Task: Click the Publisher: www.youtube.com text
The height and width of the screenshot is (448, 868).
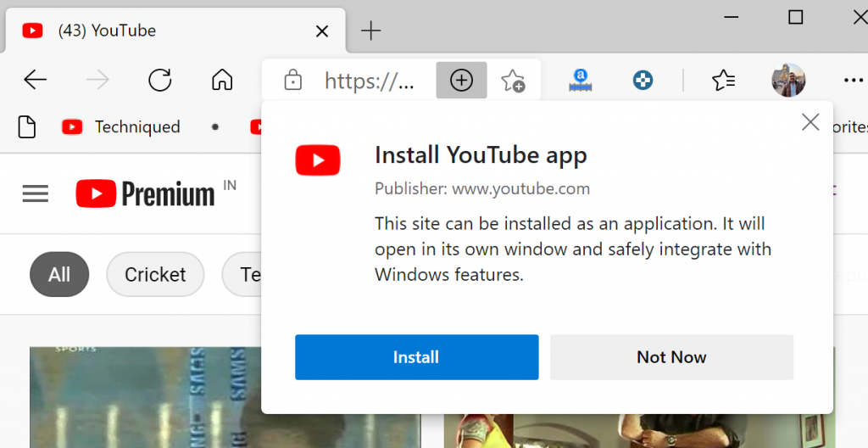Action: (482, 188)
